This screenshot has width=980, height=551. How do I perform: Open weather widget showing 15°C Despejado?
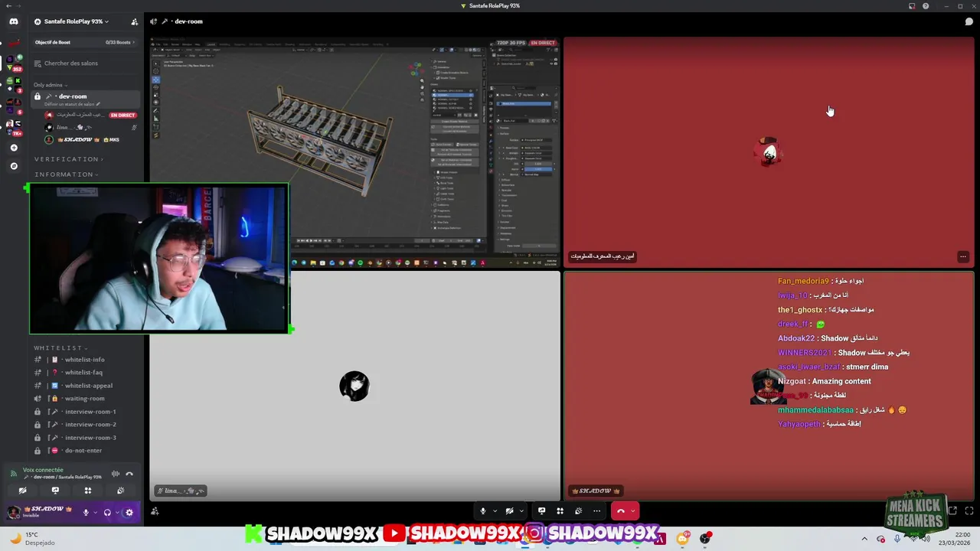point(32,539)
